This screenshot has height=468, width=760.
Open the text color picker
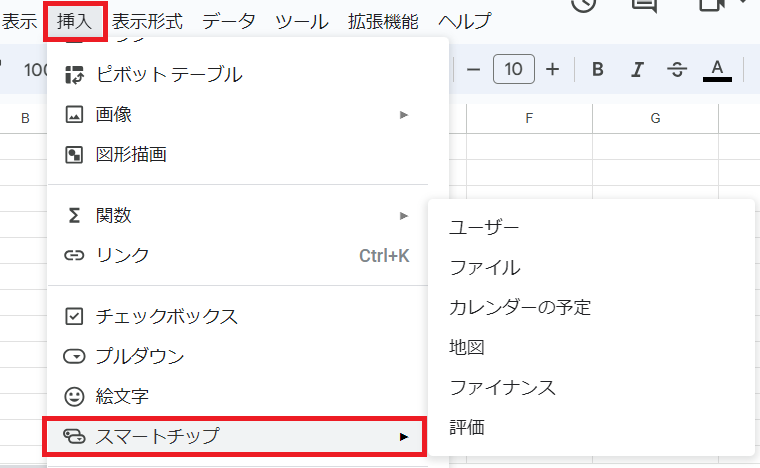pyautogui.click(x=717, y=69)
